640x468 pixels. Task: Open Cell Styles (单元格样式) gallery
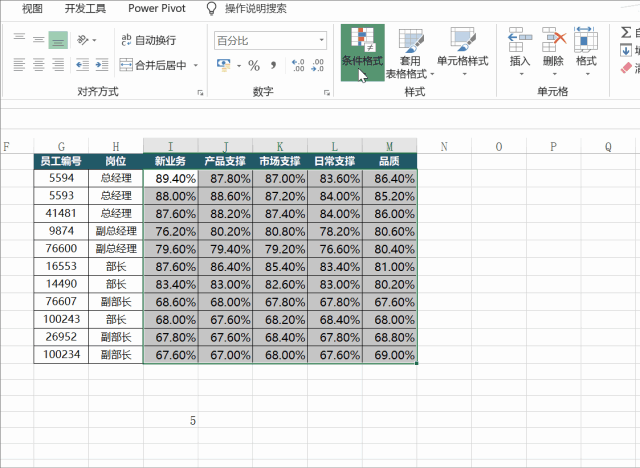tap(462, 50)
